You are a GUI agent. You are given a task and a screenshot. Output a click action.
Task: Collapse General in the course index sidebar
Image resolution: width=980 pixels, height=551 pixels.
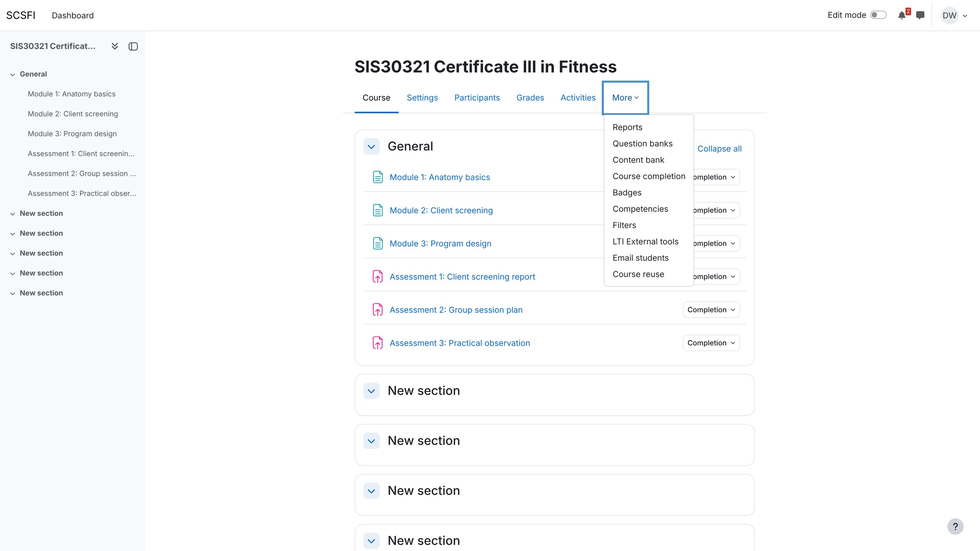[12, 74]
